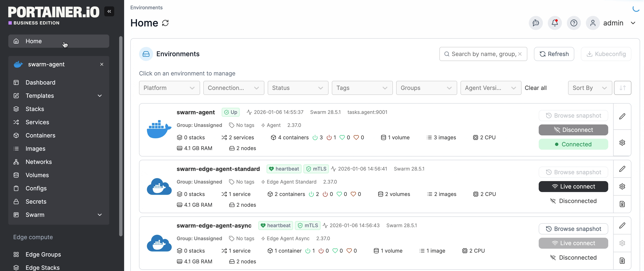The height and width of the screenshot is (271, 644).
Task: Expand the Templates sidebar menu
Action: [x=100, y=96]
